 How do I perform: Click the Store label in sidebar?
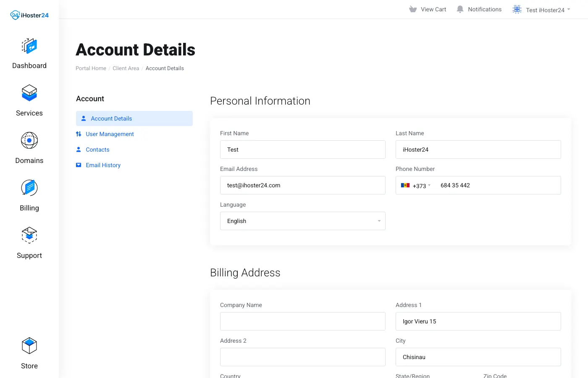click(x=29, y=366)
